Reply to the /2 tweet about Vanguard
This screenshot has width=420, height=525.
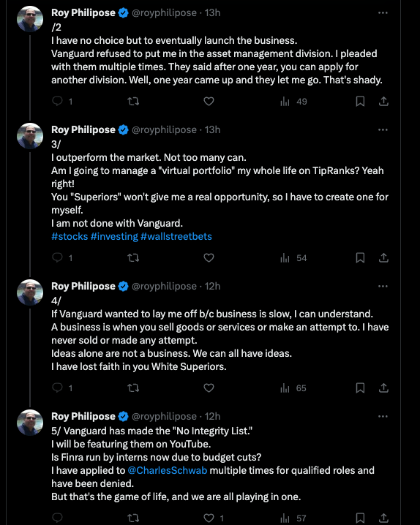58,101
